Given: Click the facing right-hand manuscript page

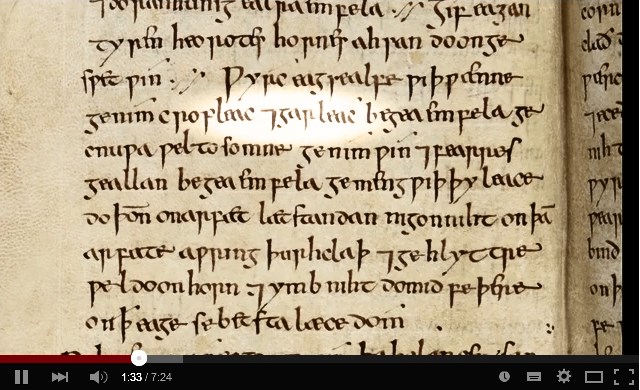Looking at the screenshot, I should point(594,175).
